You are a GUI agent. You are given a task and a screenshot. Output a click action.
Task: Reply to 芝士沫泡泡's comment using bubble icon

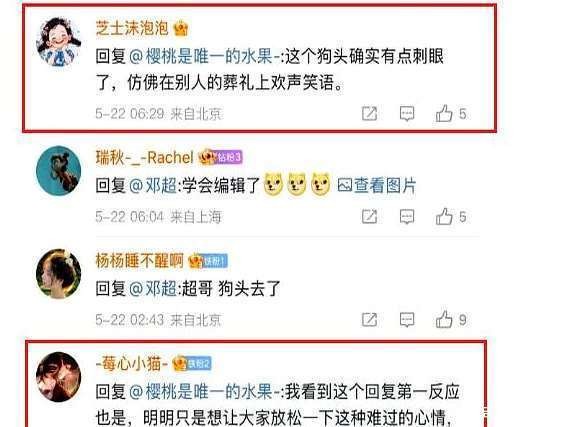(x=407, y=114)
